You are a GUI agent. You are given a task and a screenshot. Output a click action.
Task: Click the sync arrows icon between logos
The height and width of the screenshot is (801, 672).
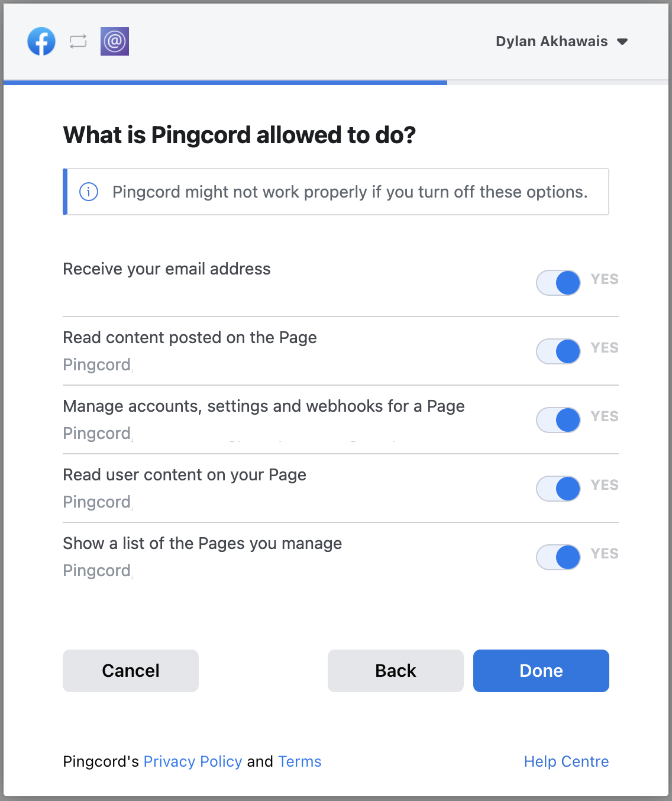point(78,41)
